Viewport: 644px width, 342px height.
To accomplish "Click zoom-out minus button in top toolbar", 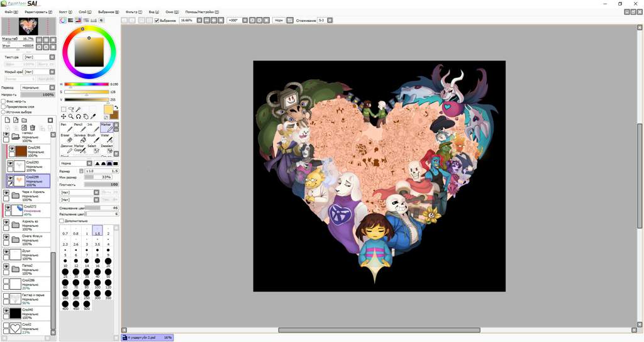I will coord(206,20).
